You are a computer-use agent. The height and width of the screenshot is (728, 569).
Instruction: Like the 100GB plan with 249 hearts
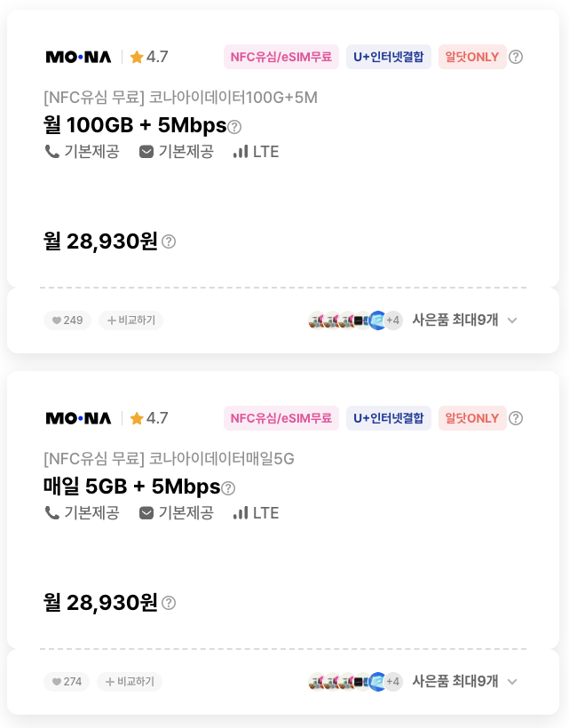pos(67,320)
